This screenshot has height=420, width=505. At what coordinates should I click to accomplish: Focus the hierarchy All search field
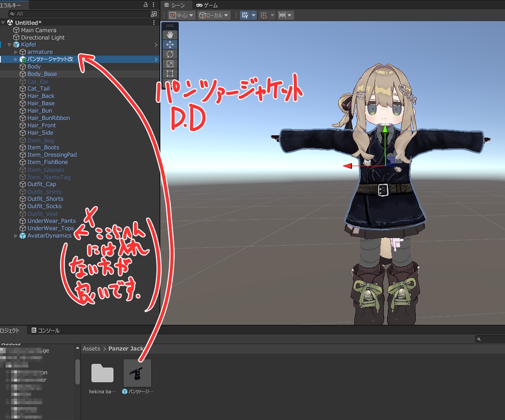79,14
